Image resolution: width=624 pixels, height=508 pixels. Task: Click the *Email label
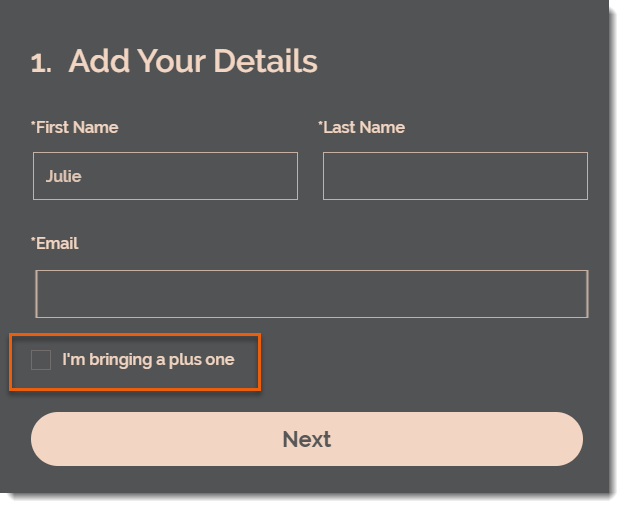pyautogui.click(x=55, y=243)
